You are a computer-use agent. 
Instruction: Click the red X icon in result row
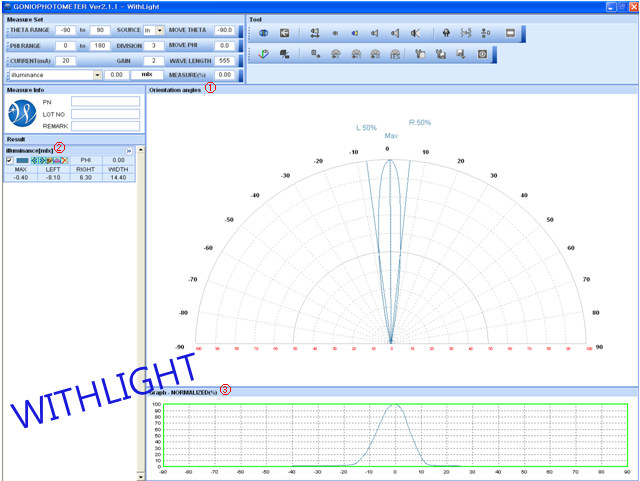(64, 160)
